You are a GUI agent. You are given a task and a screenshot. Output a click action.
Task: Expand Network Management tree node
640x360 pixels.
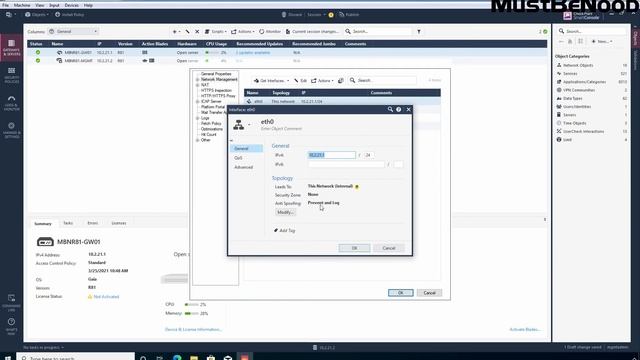pyautogui.click(x=198, y=80)
